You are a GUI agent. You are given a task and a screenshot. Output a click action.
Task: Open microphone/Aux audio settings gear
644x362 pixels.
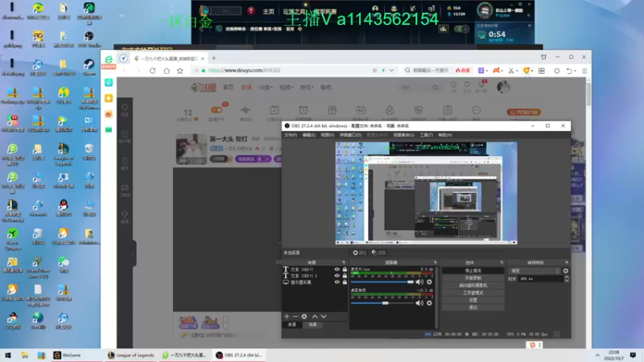tap(429, 282)
